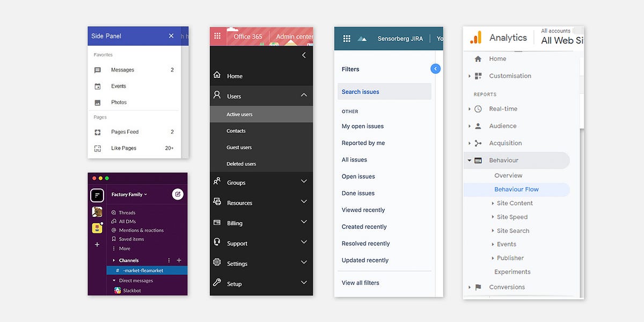Click the Mentions & reactions icon in Slack
This screenshot has width=644, height=322.
point(113,230)
